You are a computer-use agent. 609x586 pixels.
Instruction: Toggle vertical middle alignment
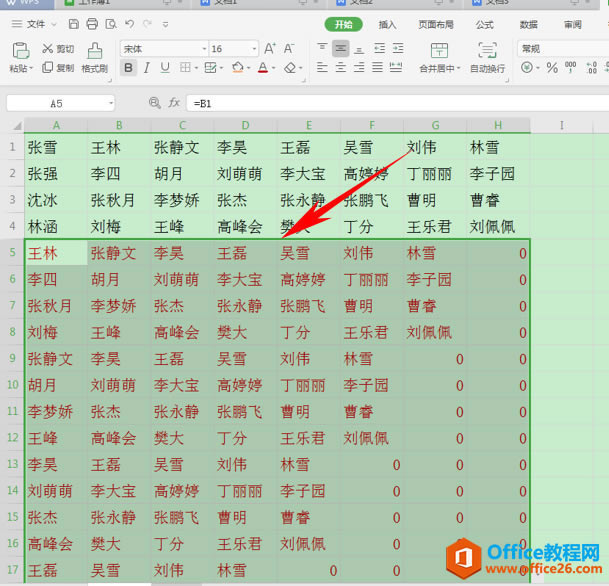click(x=341, y=48)
